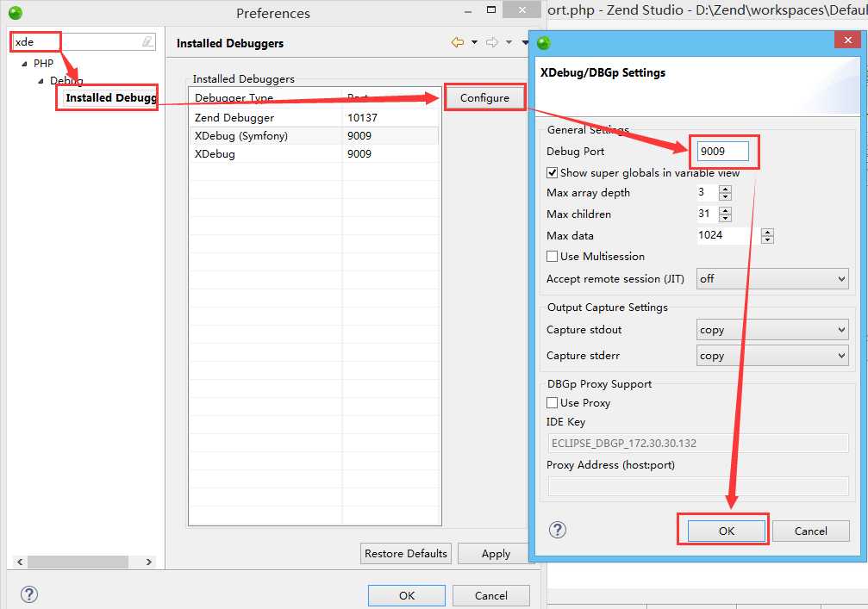Click right arrow of tree horizontal scrollbar
Screen dimensions: 868x609
click(149, 562)
